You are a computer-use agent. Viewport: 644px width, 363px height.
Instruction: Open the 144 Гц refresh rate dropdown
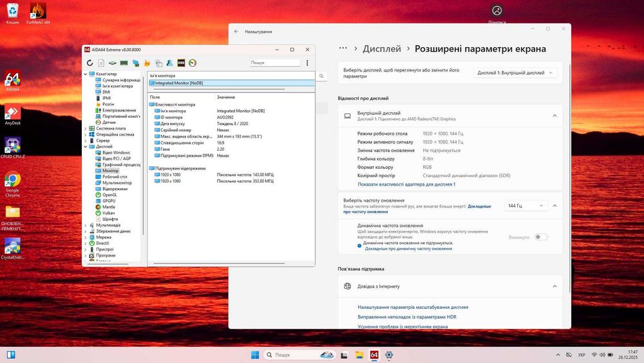[526, 206]
